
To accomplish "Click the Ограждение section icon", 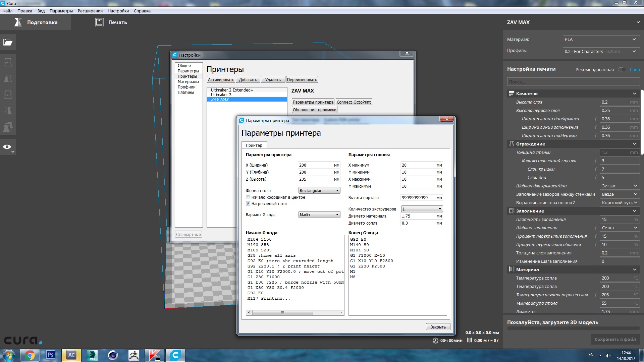I will (x=512, y=144).
